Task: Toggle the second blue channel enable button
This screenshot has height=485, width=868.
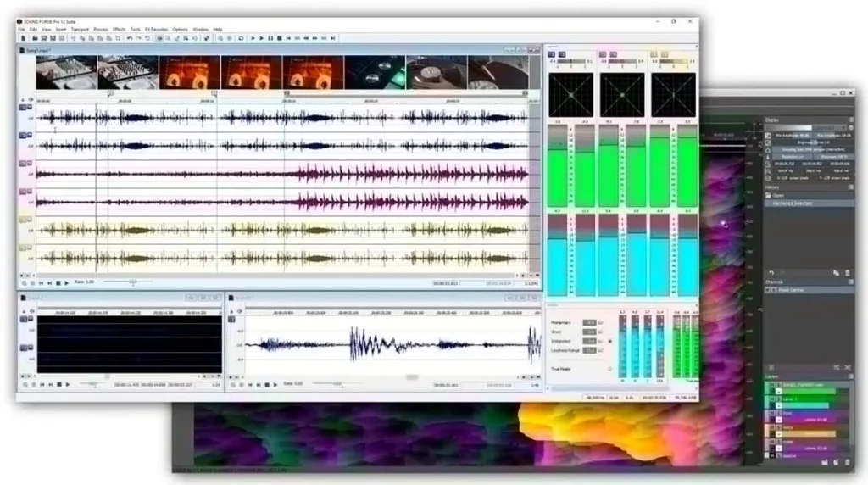Action: click(23, 135)
